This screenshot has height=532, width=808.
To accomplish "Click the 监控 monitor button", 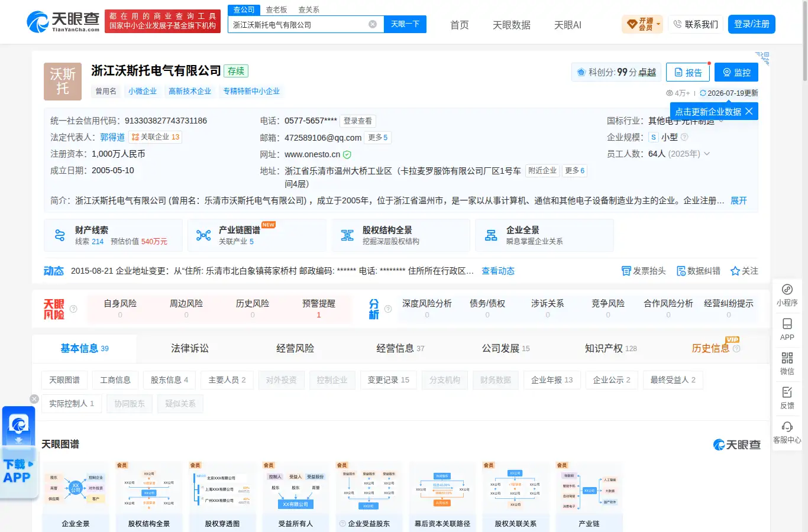I will pos(736,72).
